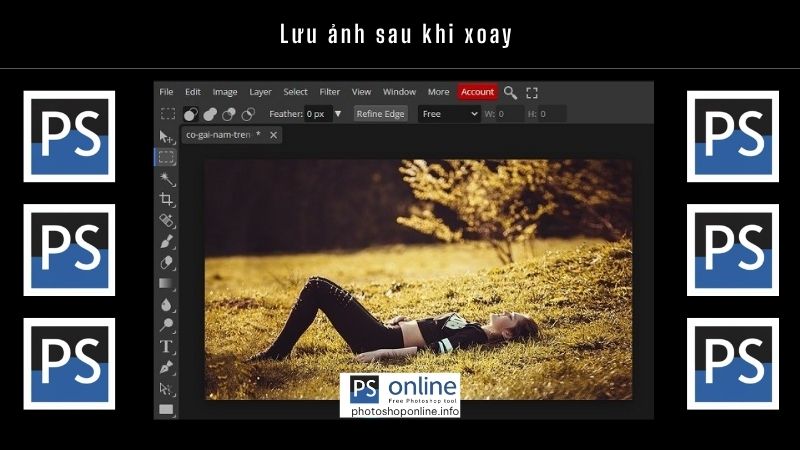Click the canvas photo of girl lying

(x=418, y=280)
